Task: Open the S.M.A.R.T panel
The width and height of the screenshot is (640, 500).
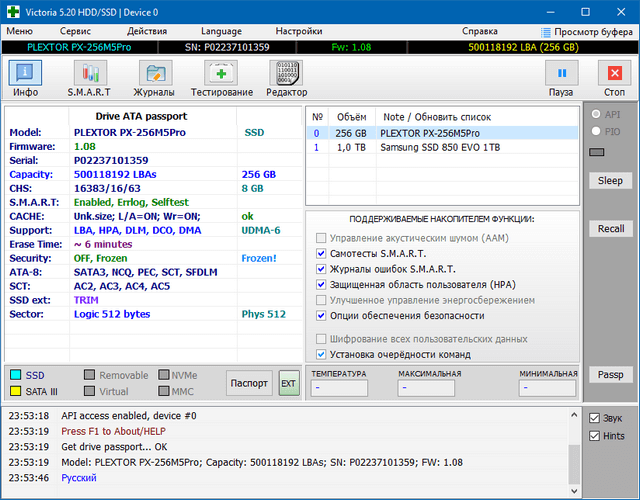Action: tap(89, 78)
